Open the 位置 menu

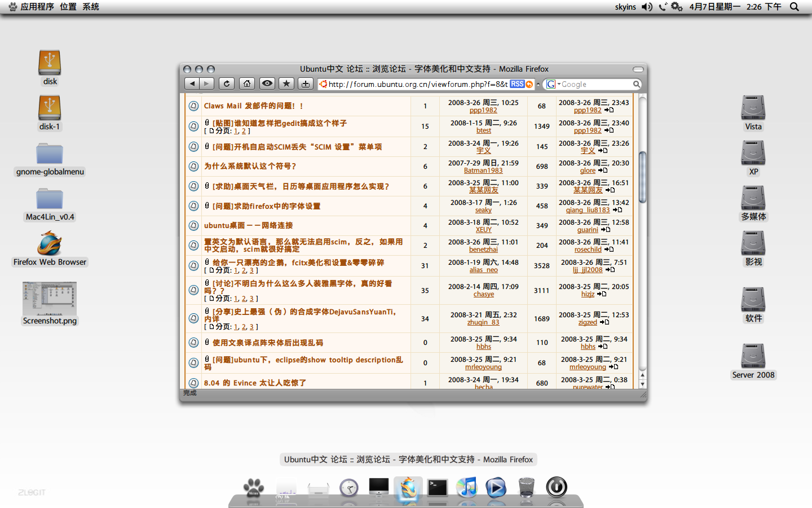coord(68,7)
